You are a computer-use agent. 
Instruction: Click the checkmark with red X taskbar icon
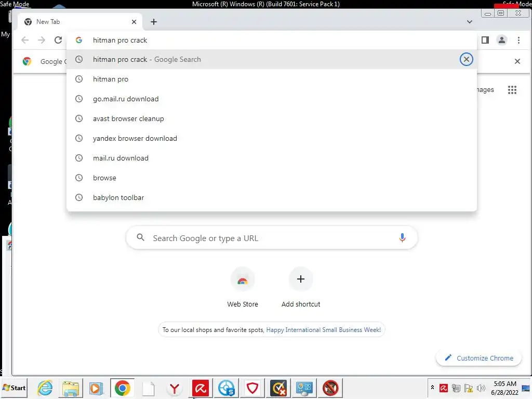278,388
